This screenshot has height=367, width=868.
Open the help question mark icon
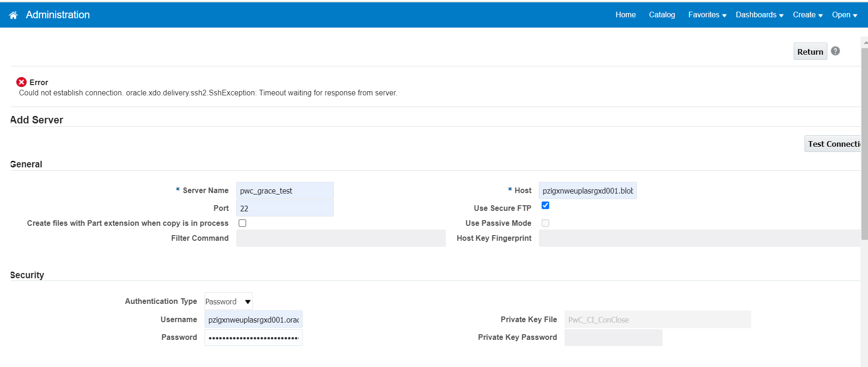pos(835,51)
